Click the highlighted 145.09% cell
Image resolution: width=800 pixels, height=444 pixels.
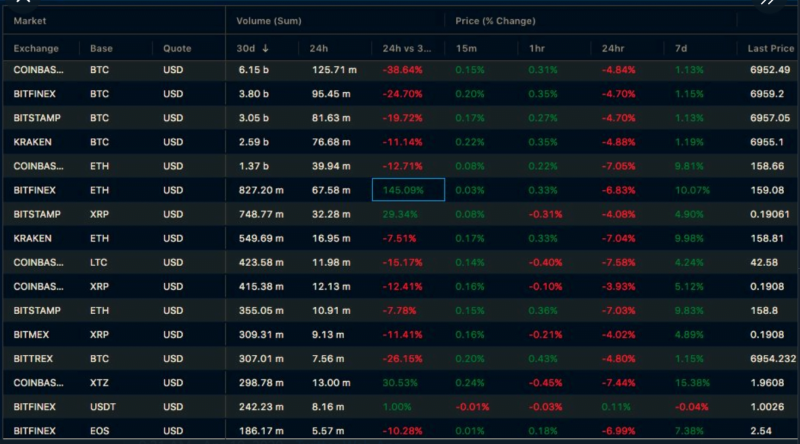point(408,190)
